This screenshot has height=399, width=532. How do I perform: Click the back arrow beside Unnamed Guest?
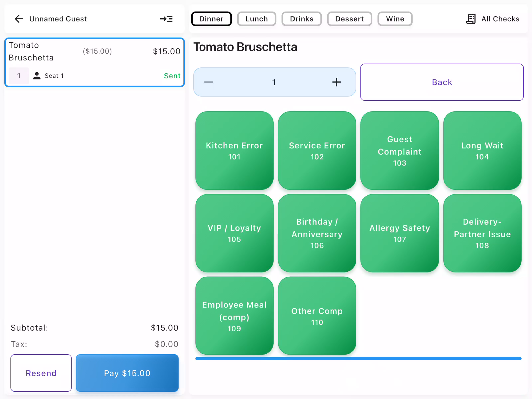[x=19, y=19]
